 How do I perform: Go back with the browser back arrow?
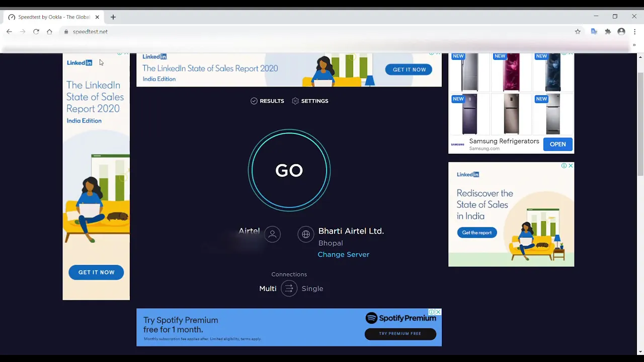pos(9,32)
